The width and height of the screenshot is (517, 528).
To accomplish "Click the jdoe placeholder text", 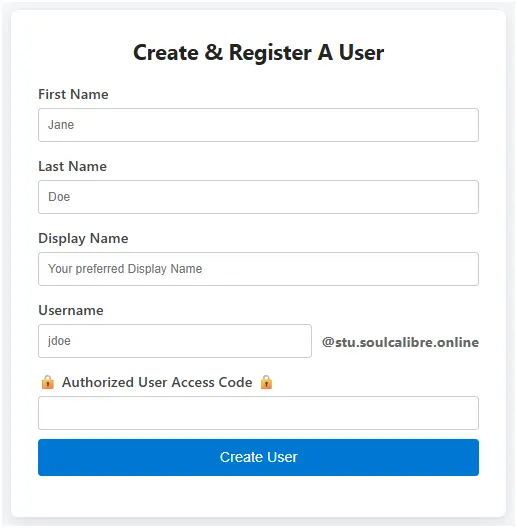I will pos(59,341).
